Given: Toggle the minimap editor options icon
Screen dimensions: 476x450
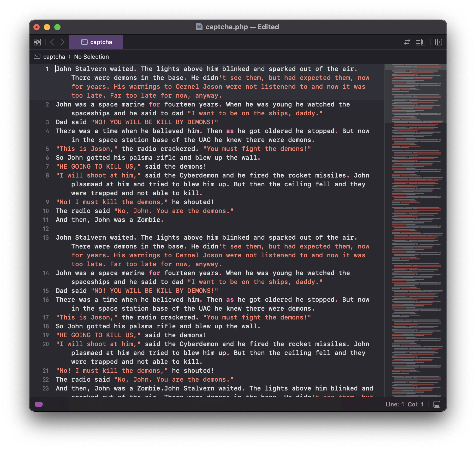Looking at the screenshot, I should point(420,42).
